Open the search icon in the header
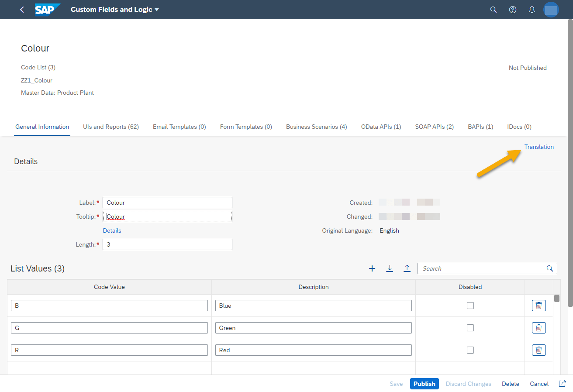The image size is (573, 392). click(494, 10)
